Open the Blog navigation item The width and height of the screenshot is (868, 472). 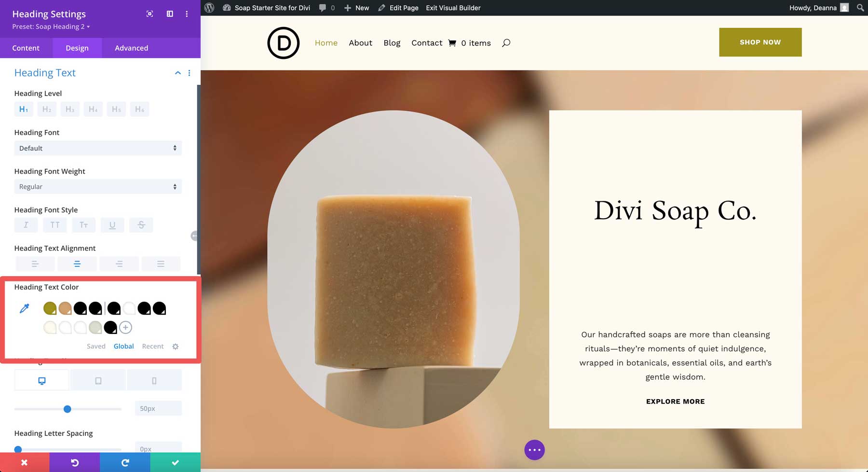pyautogui.click(x=392, y=43)
